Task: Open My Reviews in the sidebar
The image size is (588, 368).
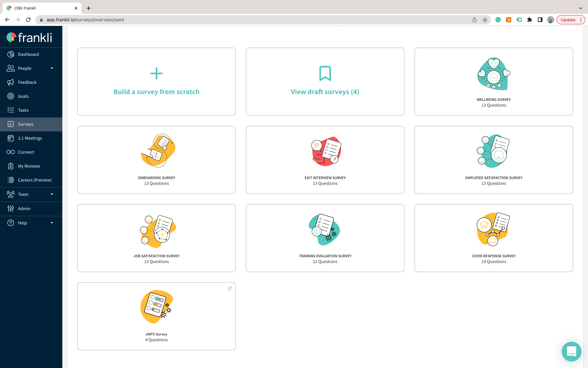Action: coord(31,166)
